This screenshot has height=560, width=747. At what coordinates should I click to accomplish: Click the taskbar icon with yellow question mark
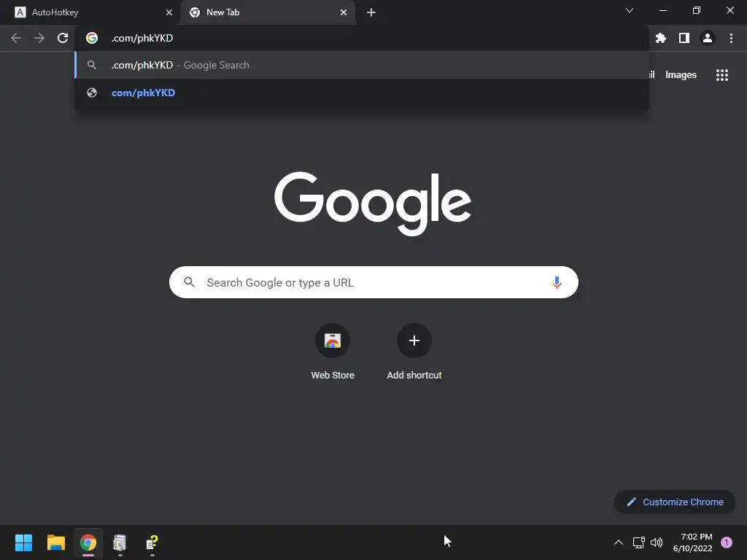(x=152, y=542)
